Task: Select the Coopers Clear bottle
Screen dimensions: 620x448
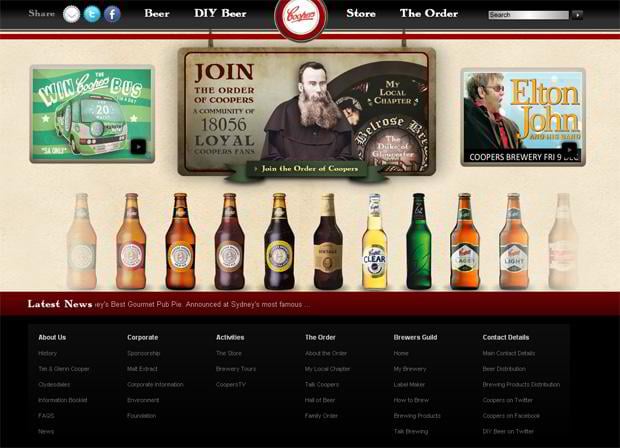Action: pos(374,241)
